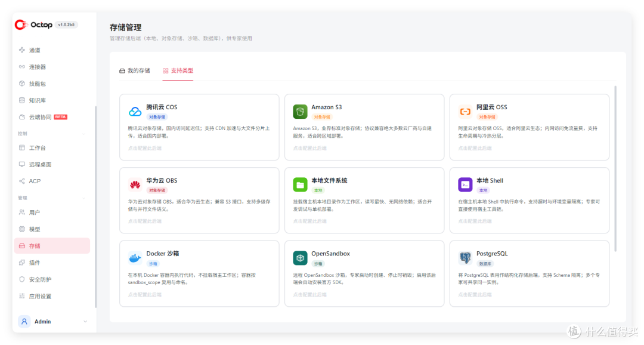The image size is (644, 345).
Task: Click the 本地 tag on 本地文件系统
Action: (318, 190)
